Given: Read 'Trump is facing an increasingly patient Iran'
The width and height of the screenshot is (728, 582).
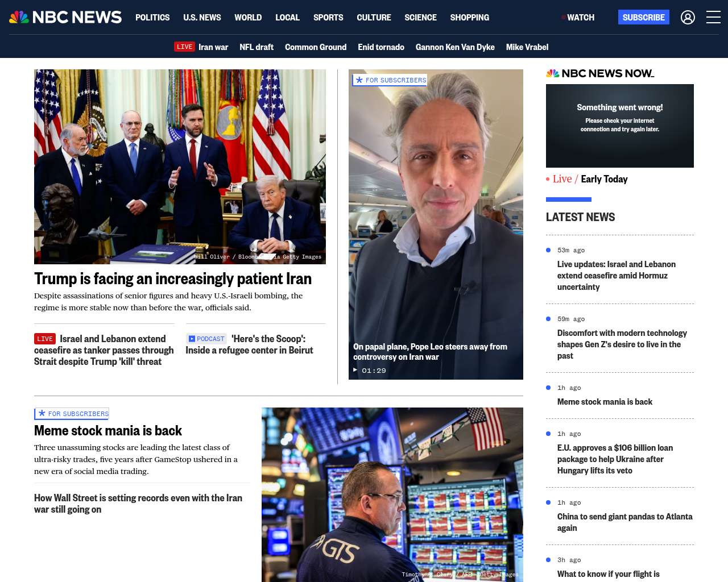Looking at the screenshot, I should [173, 278].
